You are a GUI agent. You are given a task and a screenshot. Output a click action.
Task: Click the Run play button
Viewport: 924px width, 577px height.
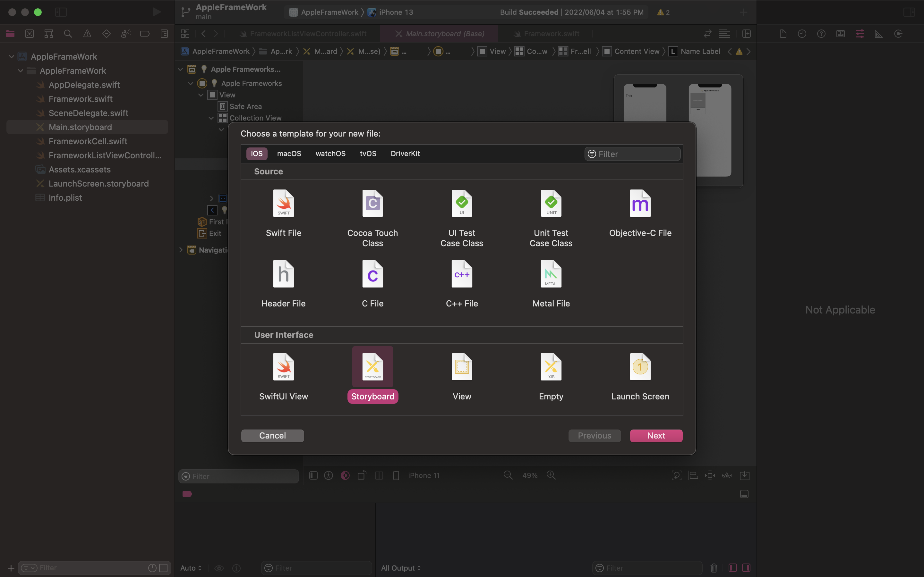coord(156,12)
